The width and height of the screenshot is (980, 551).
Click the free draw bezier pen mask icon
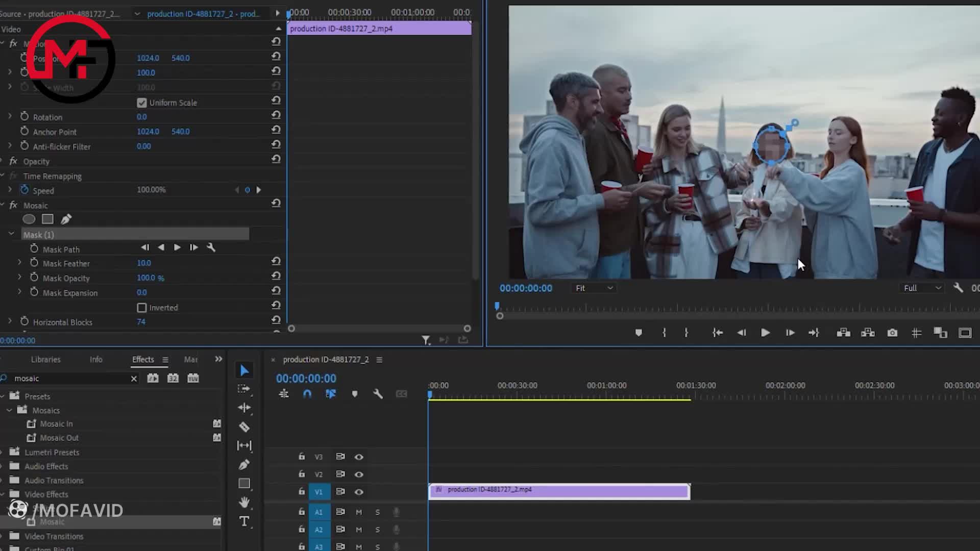click(x=66, y=219)
